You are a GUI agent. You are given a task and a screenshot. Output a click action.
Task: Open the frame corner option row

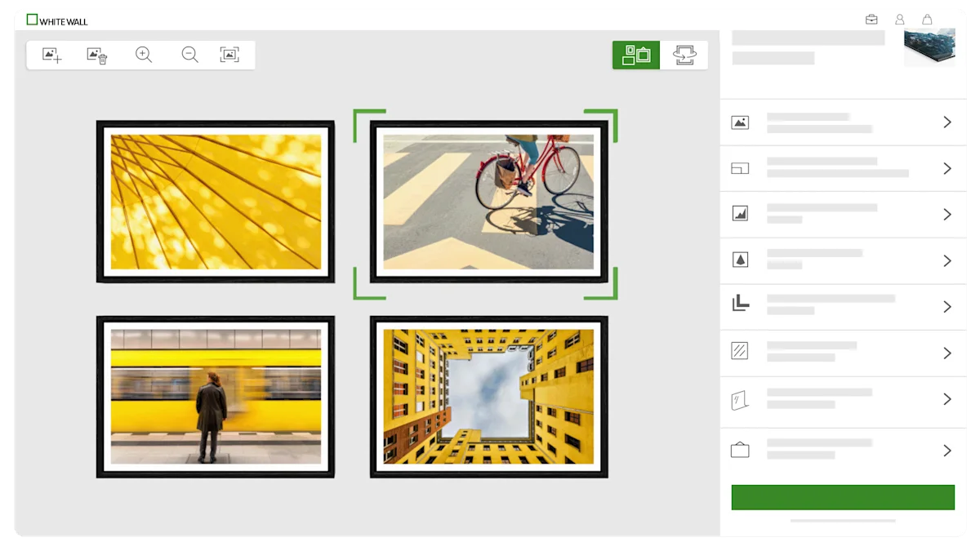tap(843, 307)
